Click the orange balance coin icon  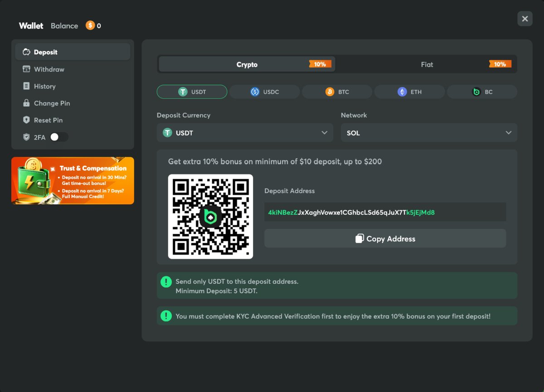pos(90,25)
